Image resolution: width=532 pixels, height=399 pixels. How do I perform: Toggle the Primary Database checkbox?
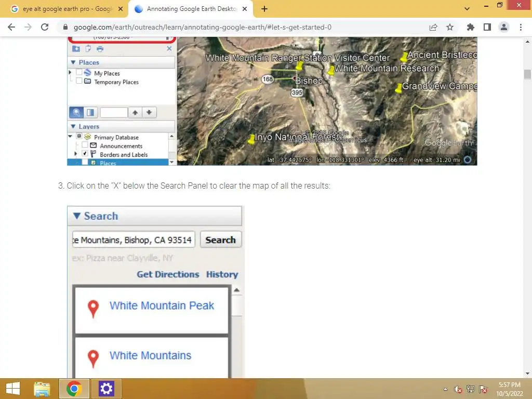(x=79, y=136)
